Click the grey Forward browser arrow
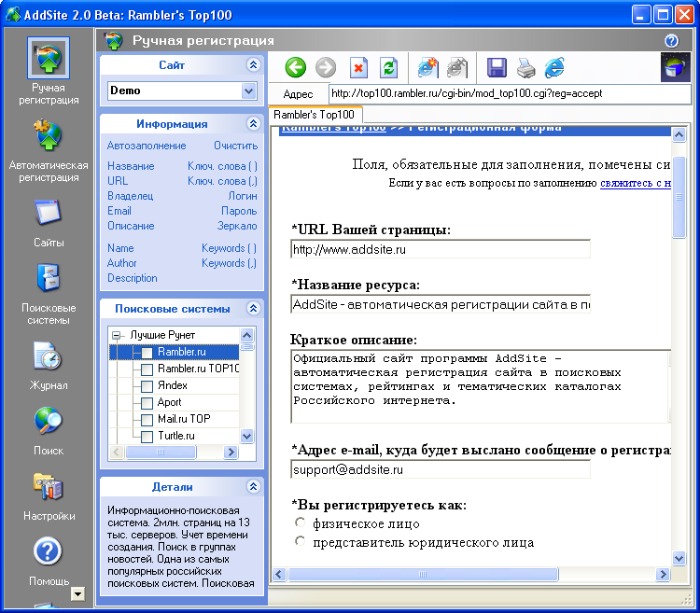 (326, 68)
